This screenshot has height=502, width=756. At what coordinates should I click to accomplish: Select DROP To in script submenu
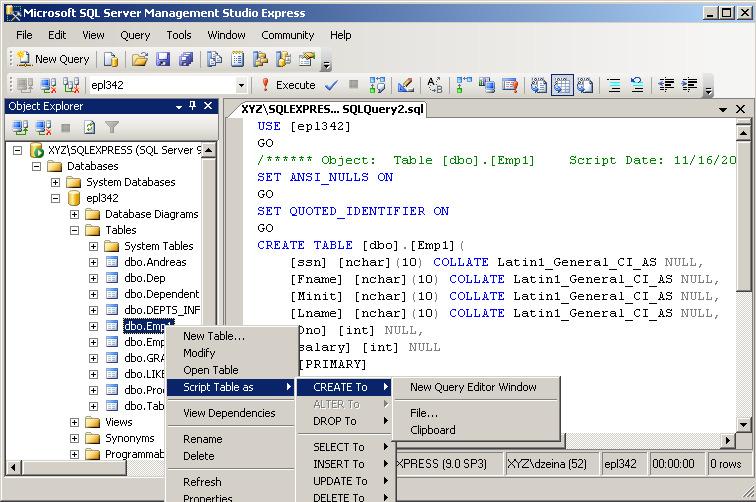click(345, 421)
